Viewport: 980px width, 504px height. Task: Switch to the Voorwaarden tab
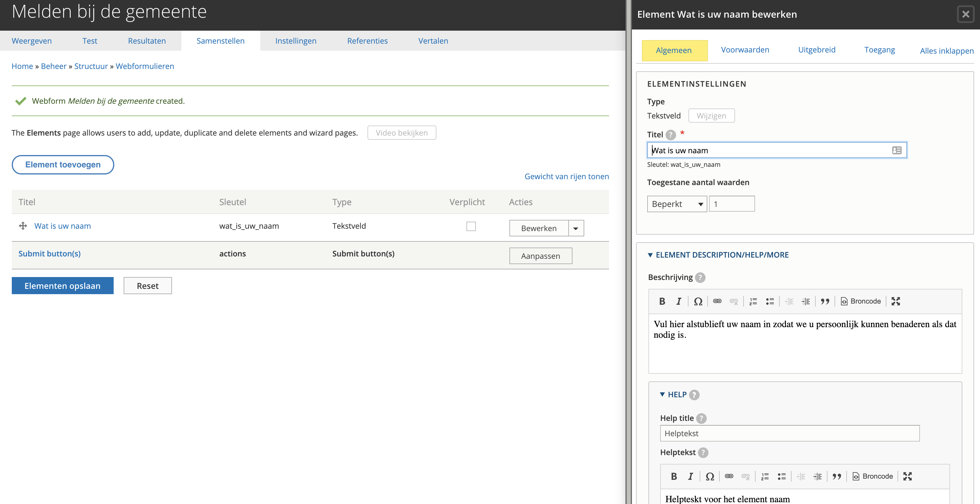745,50
